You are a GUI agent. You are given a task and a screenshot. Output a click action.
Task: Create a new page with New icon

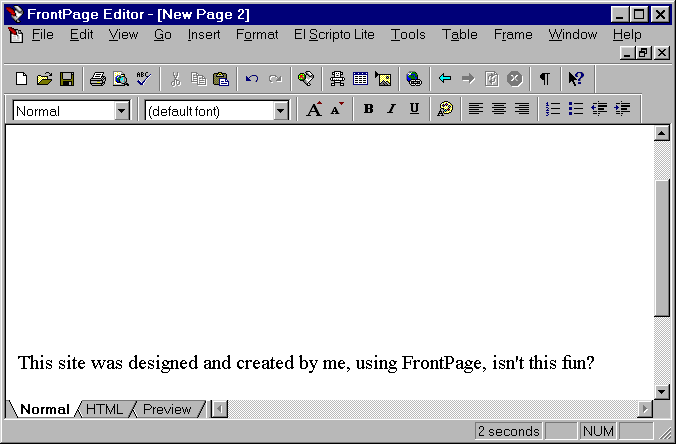(x=21, y=79)
